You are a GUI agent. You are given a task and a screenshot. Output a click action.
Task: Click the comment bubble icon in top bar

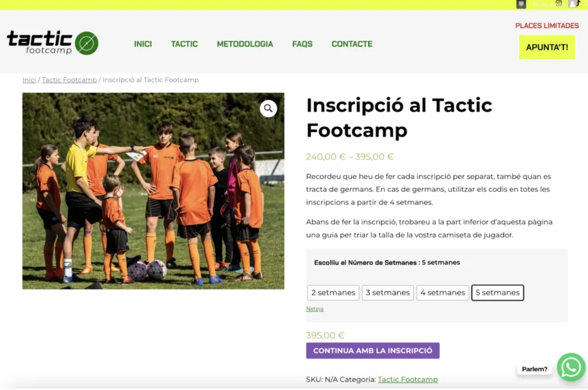coord(521,4)
